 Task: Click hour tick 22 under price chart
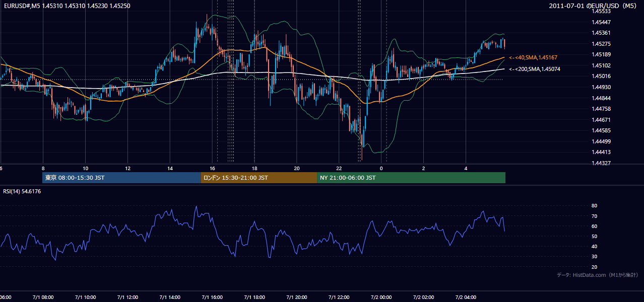coord(339,168)
